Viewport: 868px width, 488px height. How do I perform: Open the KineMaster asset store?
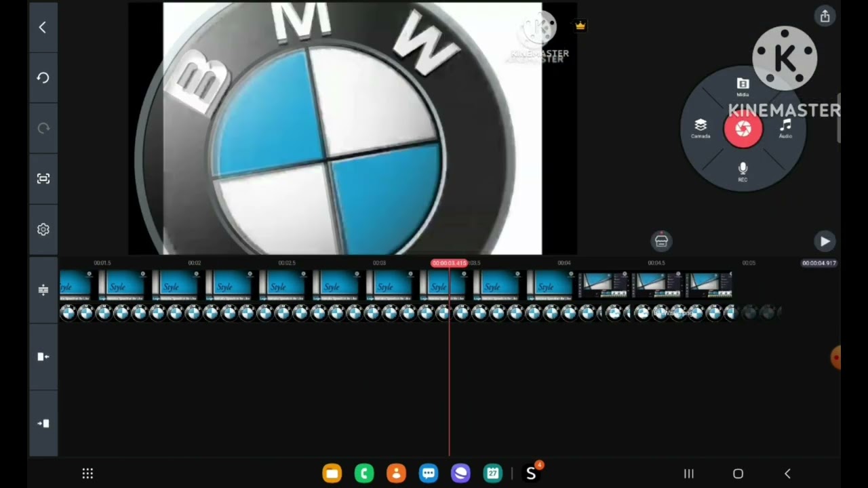[661, 241]
